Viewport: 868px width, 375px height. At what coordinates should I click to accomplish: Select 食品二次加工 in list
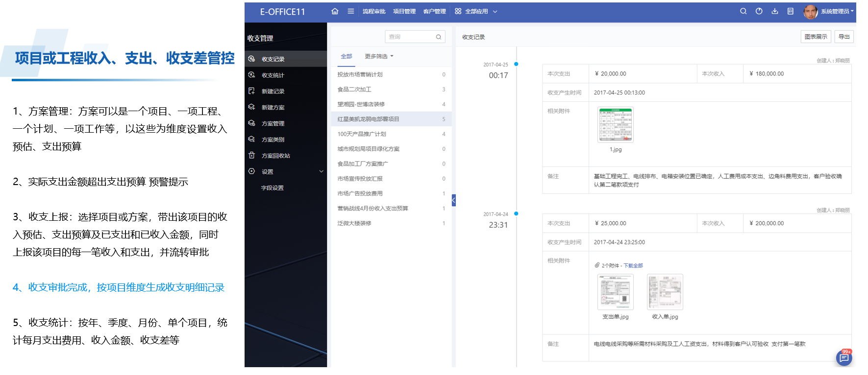click(391, 89)
